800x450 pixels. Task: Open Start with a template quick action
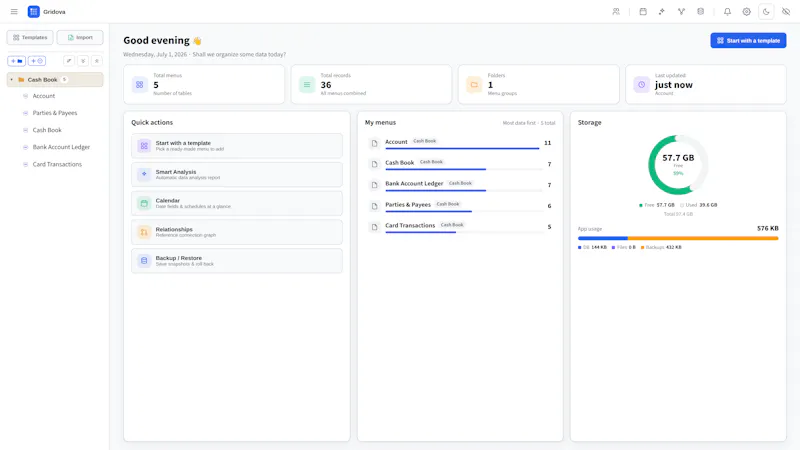pyautogui.click(x=237, y=146)
